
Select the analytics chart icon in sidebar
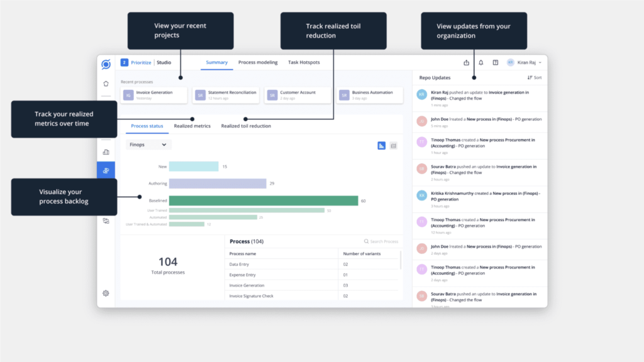tap(106, 151)
